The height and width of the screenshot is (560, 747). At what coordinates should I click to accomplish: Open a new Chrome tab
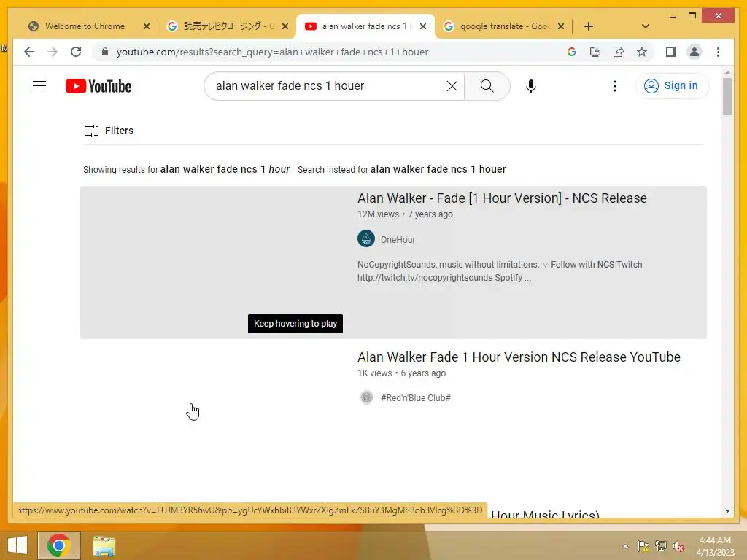[589, 26]
